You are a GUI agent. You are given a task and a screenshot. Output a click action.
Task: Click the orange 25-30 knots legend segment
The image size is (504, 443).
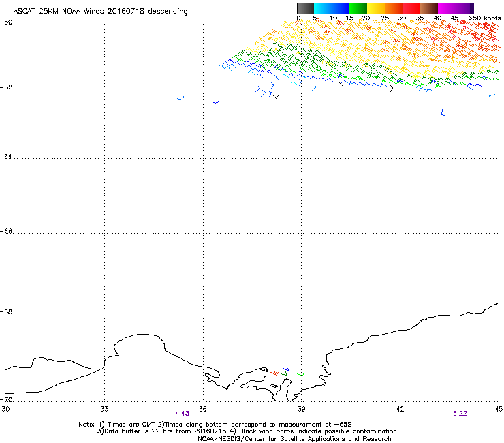point(394,8)
